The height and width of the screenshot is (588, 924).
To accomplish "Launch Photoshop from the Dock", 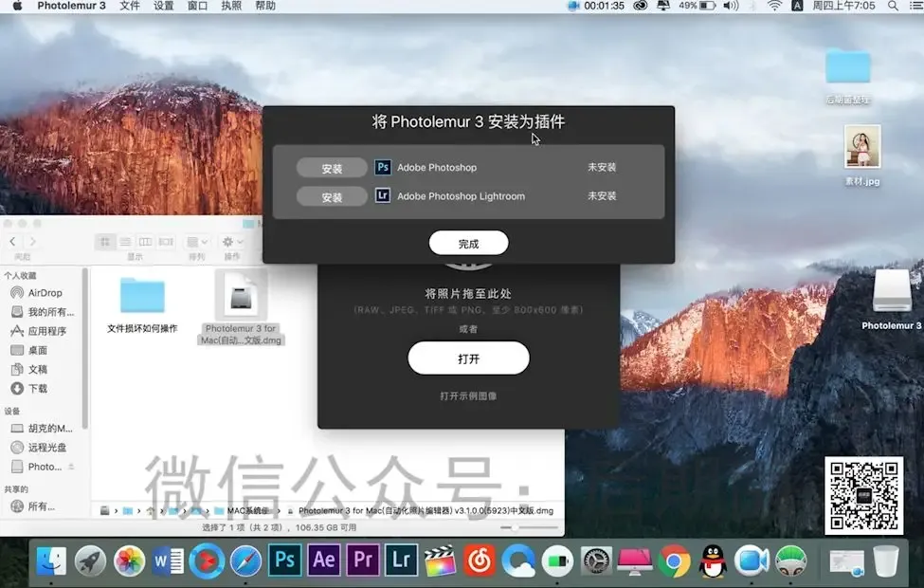I will [284, 560].
